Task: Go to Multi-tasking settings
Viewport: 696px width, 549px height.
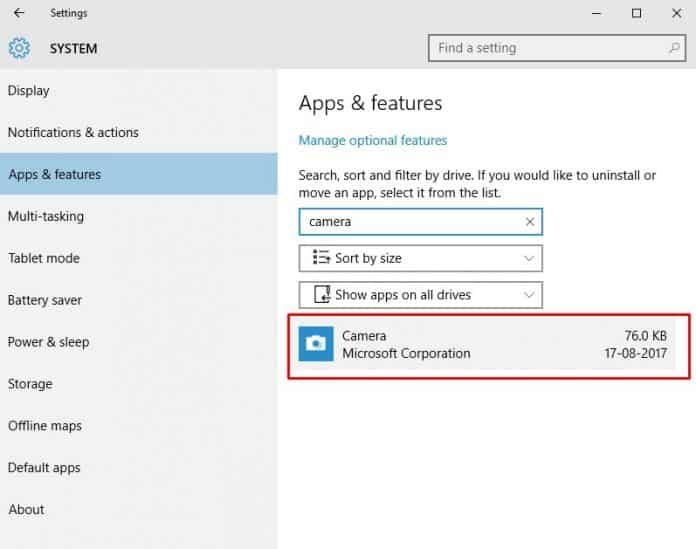Action: click(138, 216)
